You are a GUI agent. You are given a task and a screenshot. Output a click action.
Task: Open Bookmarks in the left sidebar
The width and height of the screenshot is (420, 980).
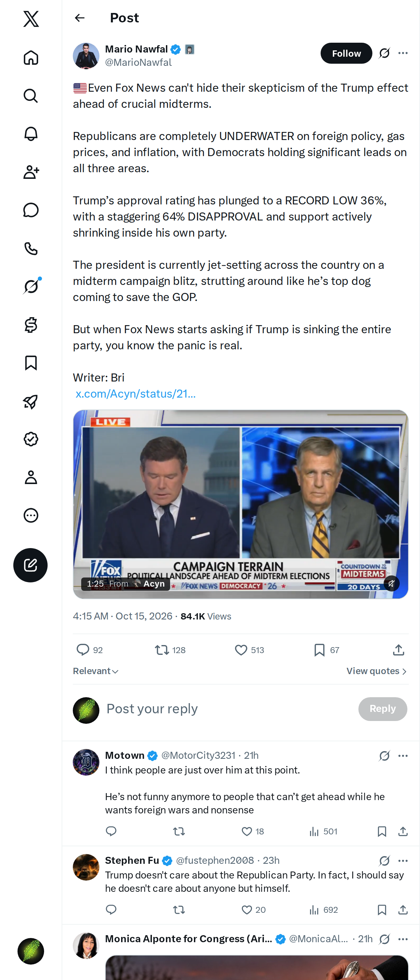click(x=31, y=363)
